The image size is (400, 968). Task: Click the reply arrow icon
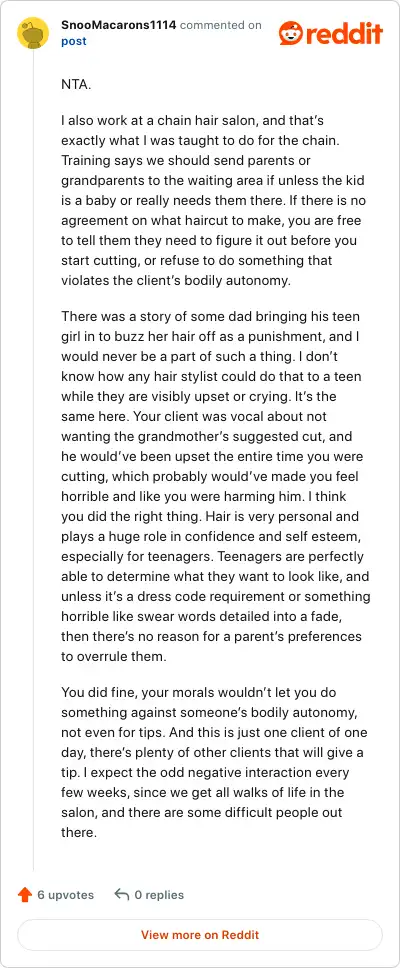(x=122, y=895)
